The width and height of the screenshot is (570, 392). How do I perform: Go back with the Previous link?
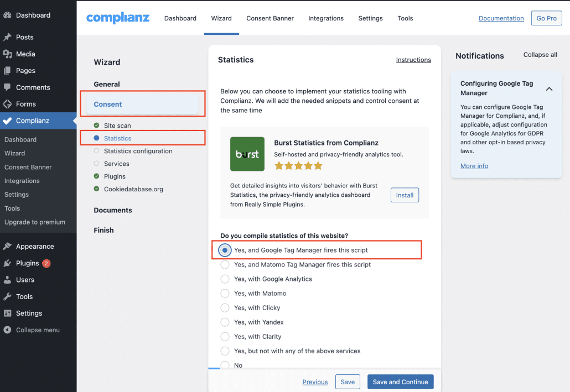pos(315,382)
